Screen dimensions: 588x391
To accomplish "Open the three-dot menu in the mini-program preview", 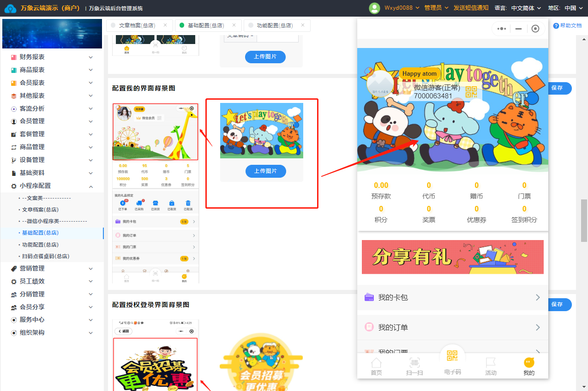I will (501, 29).
